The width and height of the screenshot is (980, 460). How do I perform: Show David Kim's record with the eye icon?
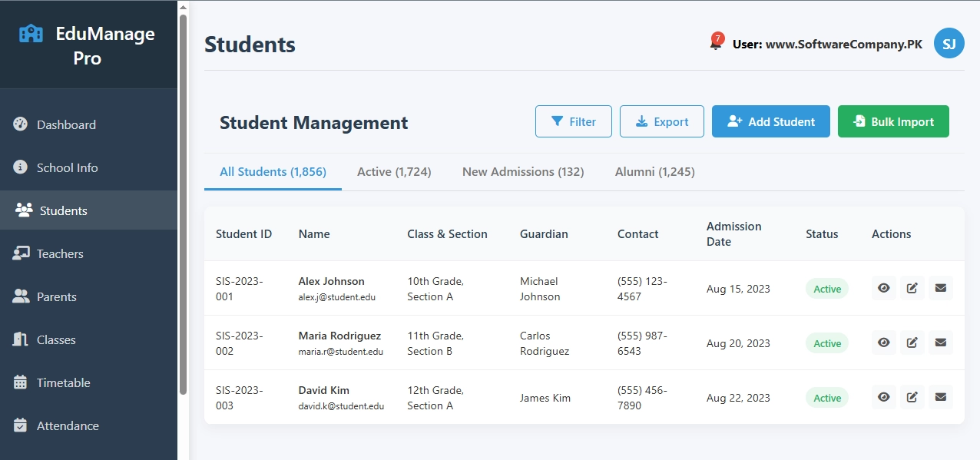pos(883,396)
